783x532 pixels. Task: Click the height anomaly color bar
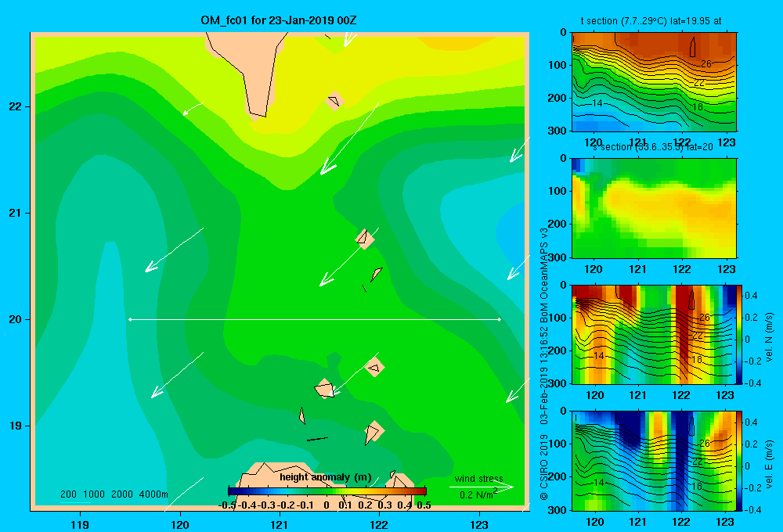327,491
